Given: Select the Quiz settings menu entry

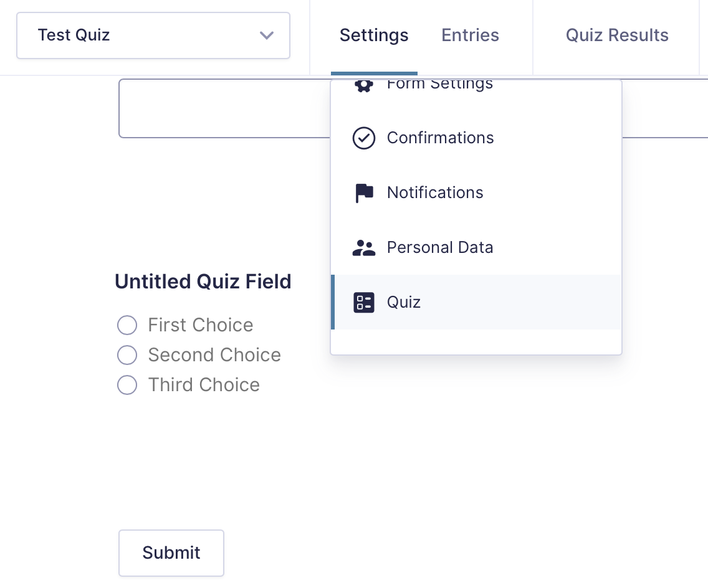Looking at the screenshot, I should point(404,303).
